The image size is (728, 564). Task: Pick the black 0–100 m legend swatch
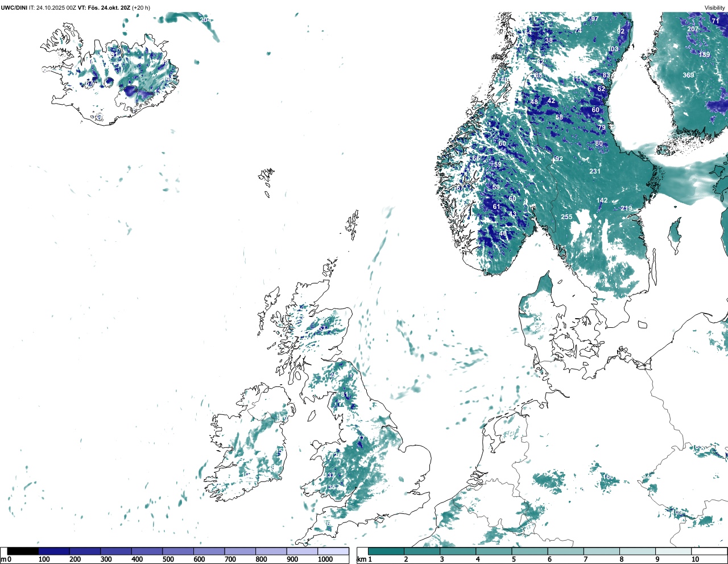click(23, 551)
